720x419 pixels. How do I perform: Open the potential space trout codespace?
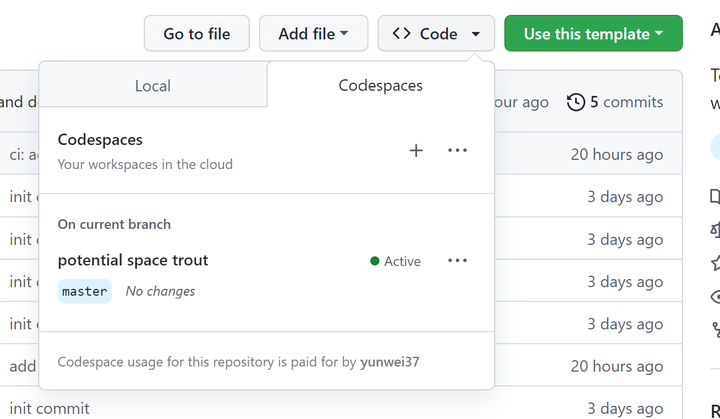tap(133, 260)
